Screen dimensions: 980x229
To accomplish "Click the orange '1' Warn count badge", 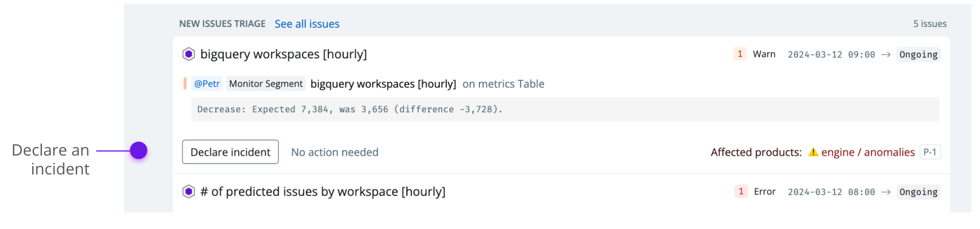I will click(x=740, y=54).
